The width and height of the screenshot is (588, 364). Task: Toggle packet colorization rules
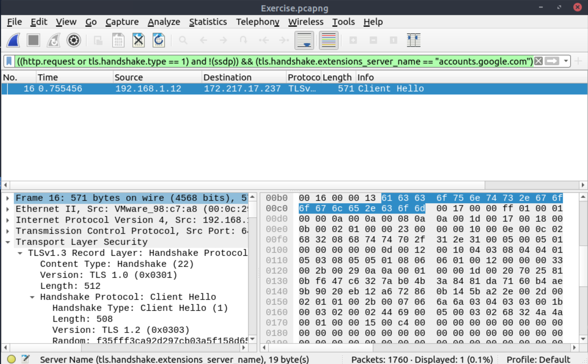(329, 40)
